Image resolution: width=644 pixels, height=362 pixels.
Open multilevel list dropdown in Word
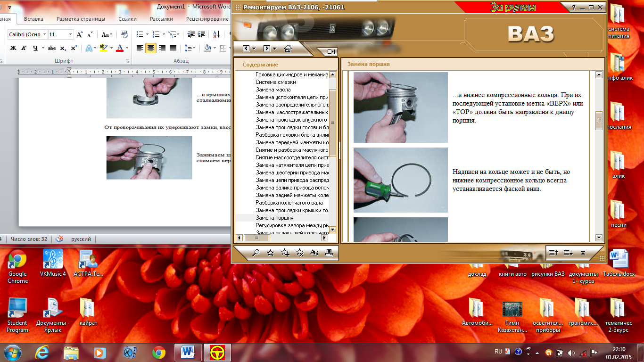(x=174, y=34)
